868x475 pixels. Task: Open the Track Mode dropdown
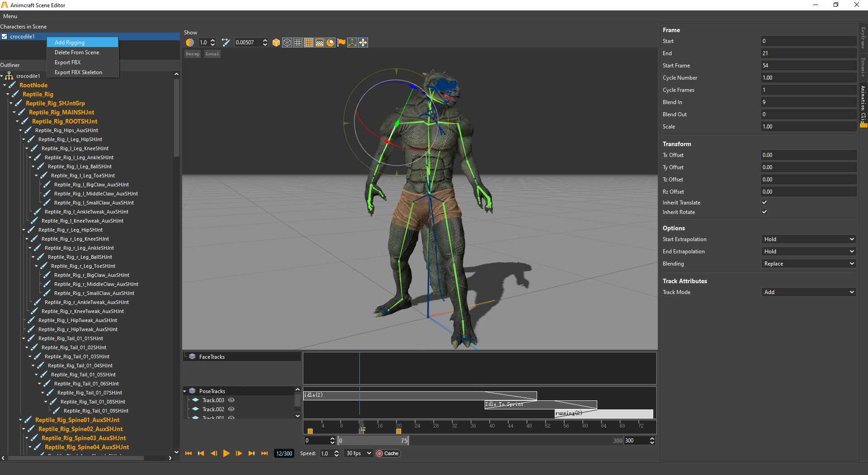809,292
